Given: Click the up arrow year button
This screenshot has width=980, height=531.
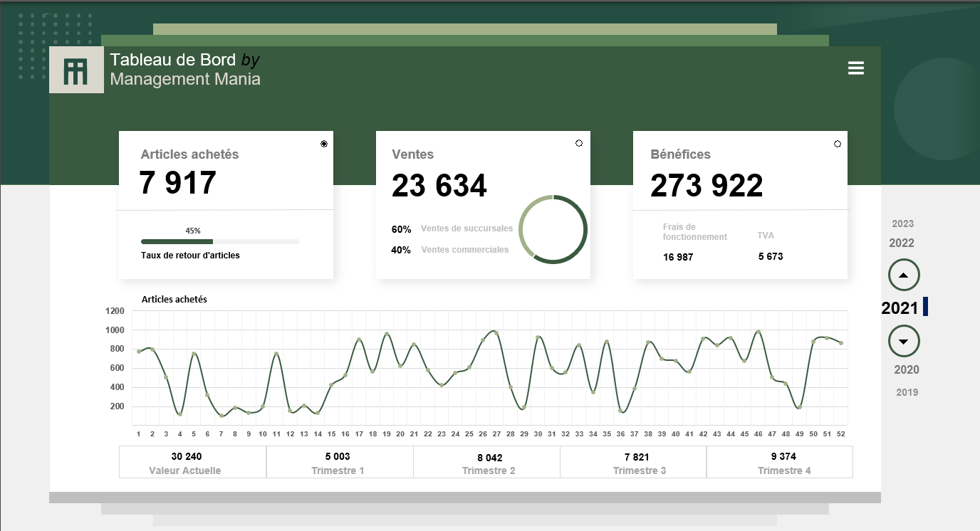Looking at the screenshot, I should (x=904, y=275).
